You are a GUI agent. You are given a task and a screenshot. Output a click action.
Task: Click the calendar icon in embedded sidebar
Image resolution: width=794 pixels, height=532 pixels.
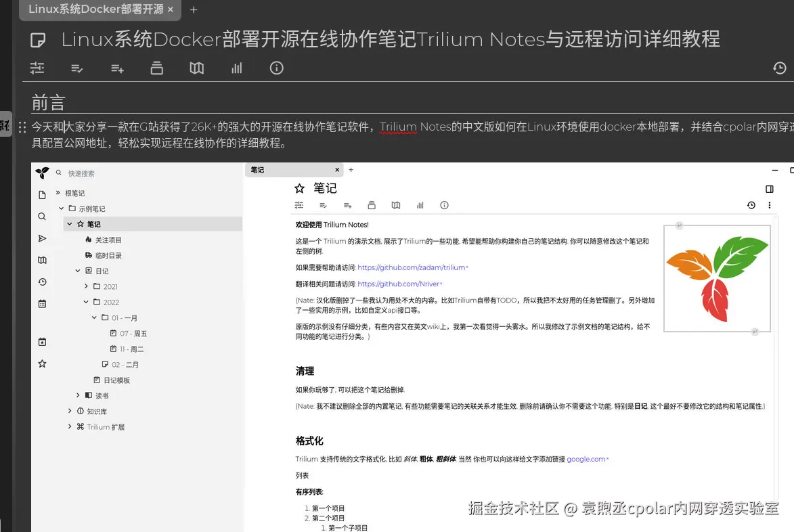point(42,304)
